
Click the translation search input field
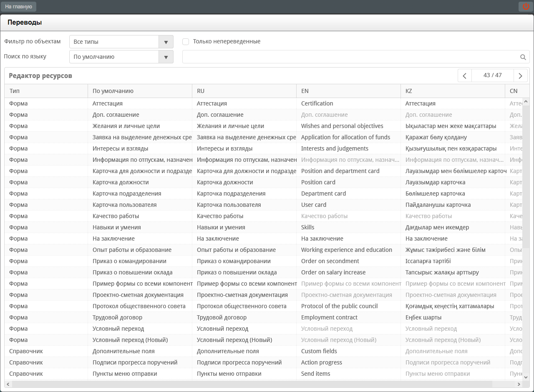[356, 57]
